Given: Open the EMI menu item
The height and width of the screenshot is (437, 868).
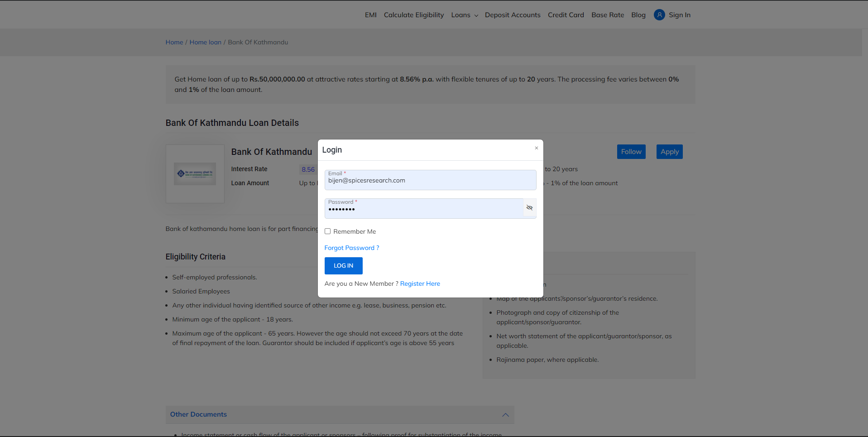Looking at the screenshot, I should coord(371,15).
